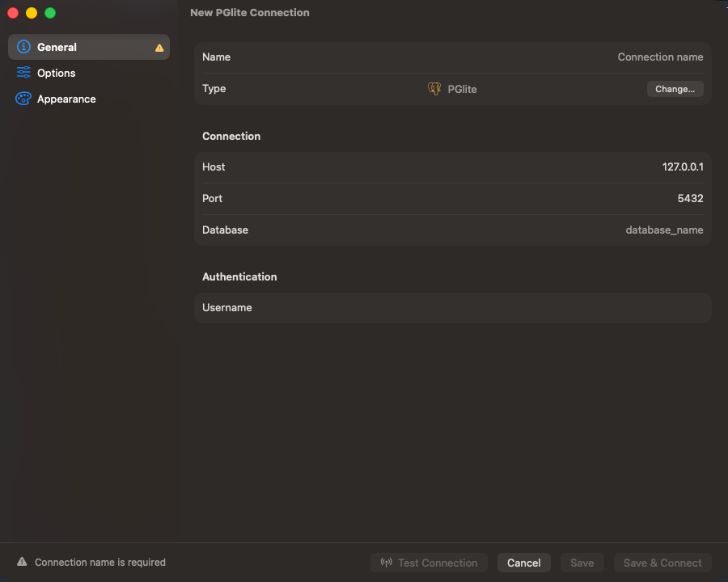This screenshot has height=582, width=728.
Task: Close the window with the red button
Action: coord(13,13)
